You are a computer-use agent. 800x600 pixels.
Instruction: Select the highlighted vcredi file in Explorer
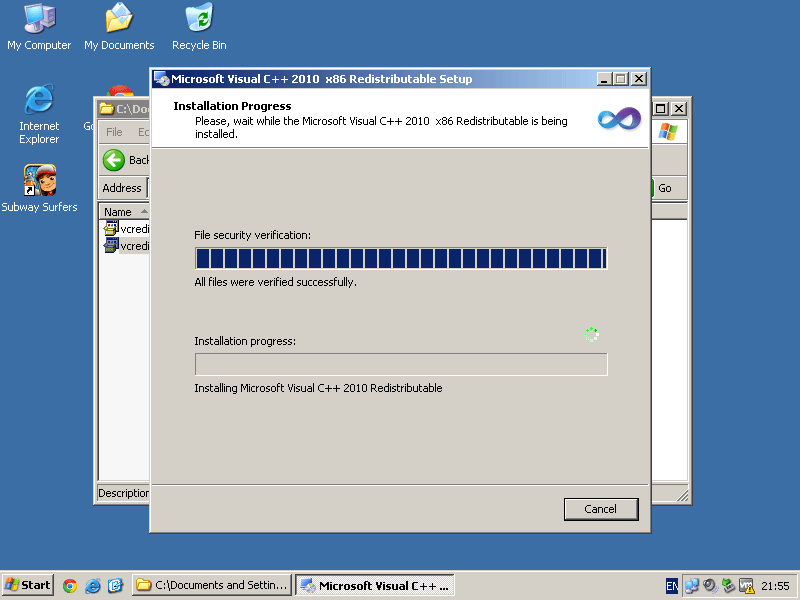coord(127,246)
